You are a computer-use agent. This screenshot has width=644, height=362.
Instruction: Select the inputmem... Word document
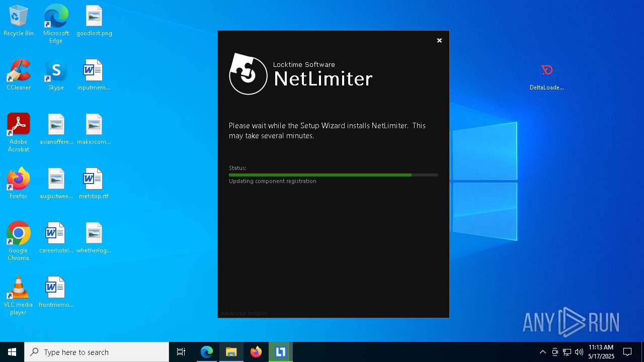pyautogui.click(x=94, y=75)
